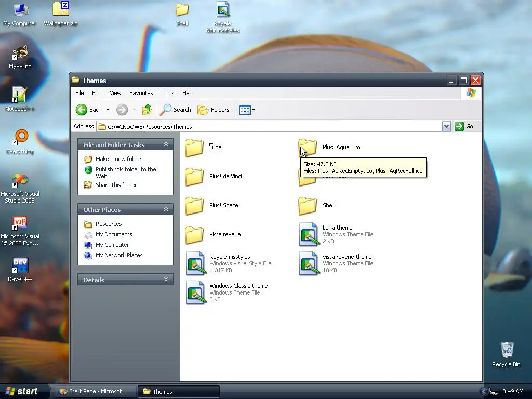The image size is (532, 399).
Task: Select the vista reverie.theme file
Action: (x=336, y=263)
